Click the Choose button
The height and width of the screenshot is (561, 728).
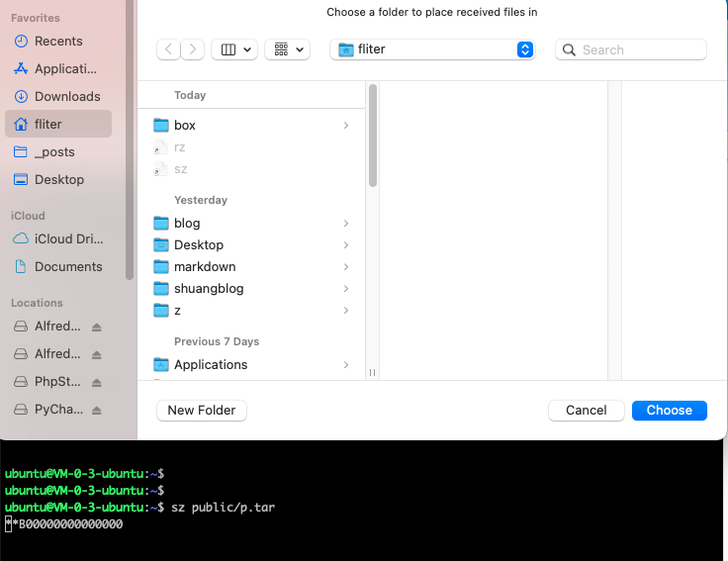coord(669,410)
